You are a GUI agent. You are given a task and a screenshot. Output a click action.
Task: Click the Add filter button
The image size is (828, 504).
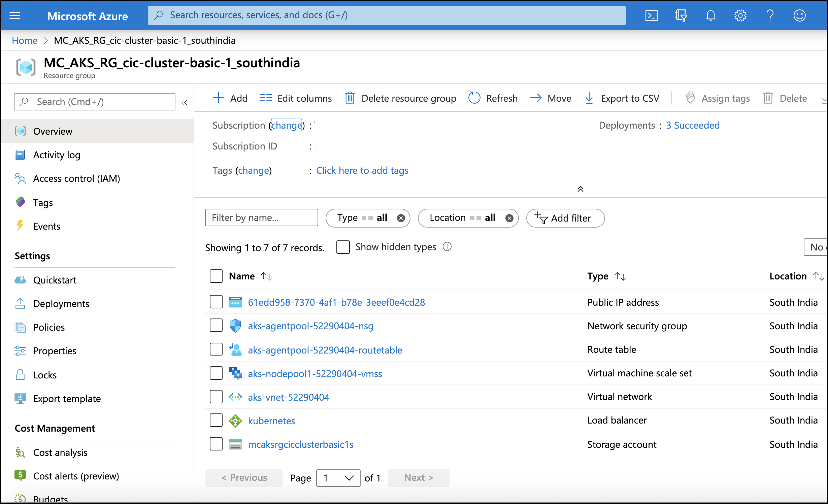tap(565, 218)
